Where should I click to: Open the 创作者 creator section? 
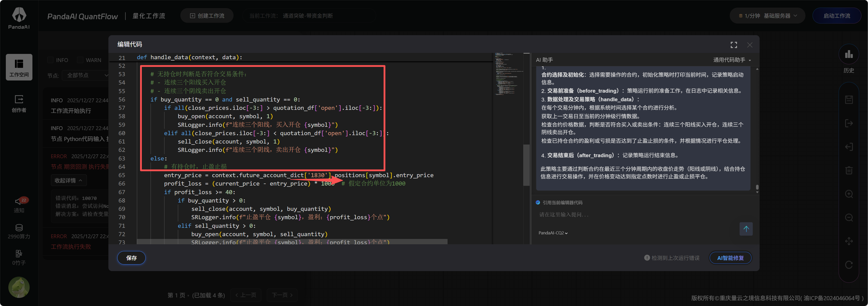[19, 103]
